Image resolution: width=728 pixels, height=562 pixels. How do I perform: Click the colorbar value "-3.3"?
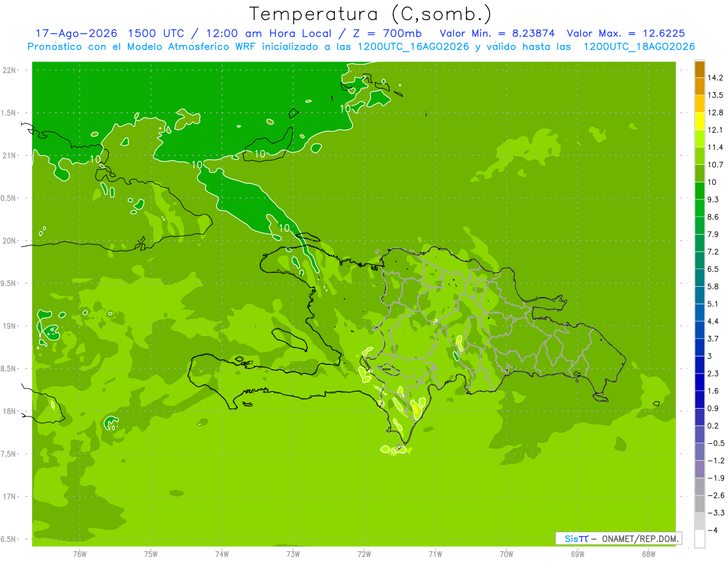pos(715,513)
